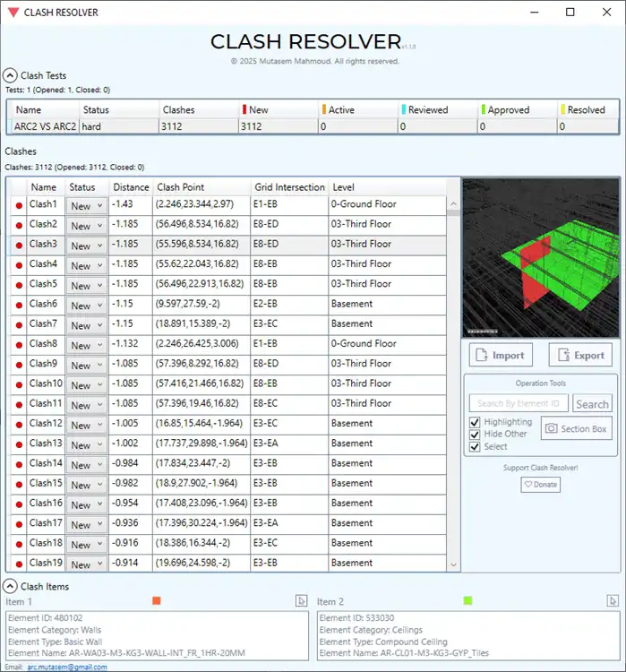Open the arc.mutasem@gmail.com email link
The height and width of the screenshot is (672, 626).
pyautogui.click(x=67, y=667)
